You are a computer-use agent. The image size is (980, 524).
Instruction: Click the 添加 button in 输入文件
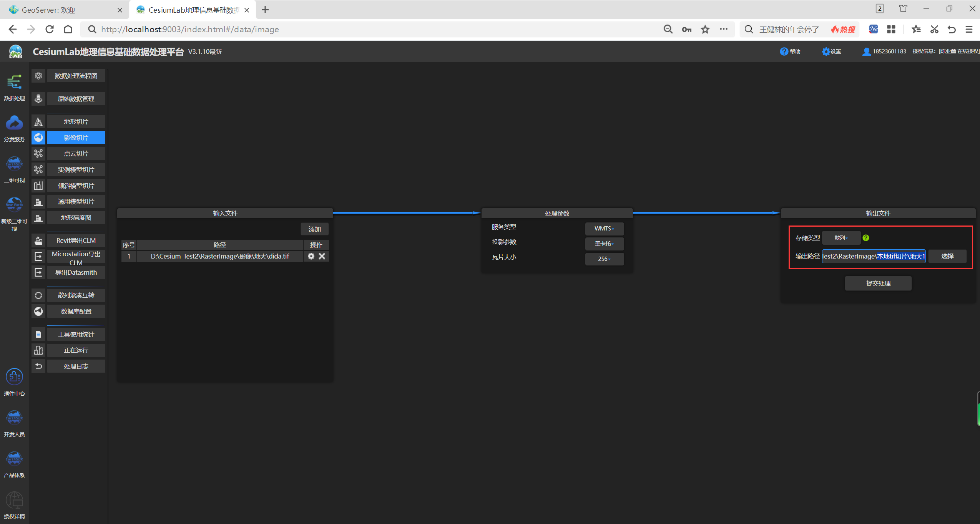coord(314,229)
